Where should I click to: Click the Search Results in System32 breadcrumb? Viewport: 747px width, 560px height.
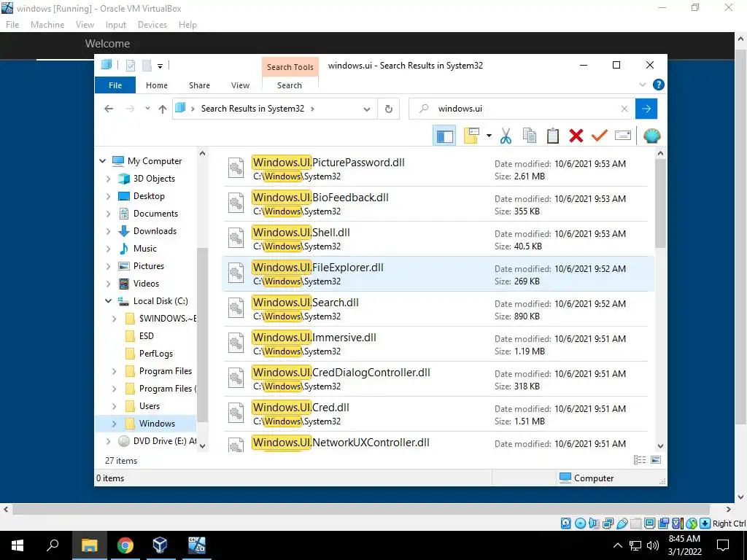[252, 109]
